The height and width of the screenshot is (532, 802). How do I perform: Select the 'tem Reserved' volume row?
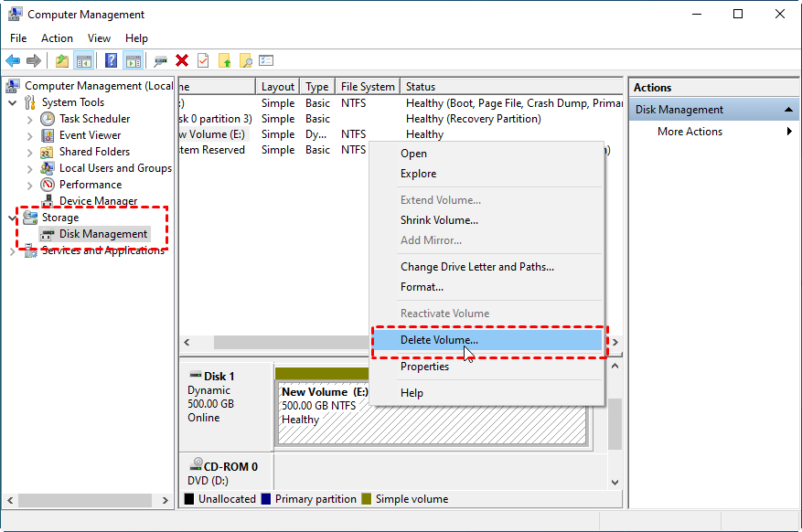pyautogui.click(x=273, y=150)
